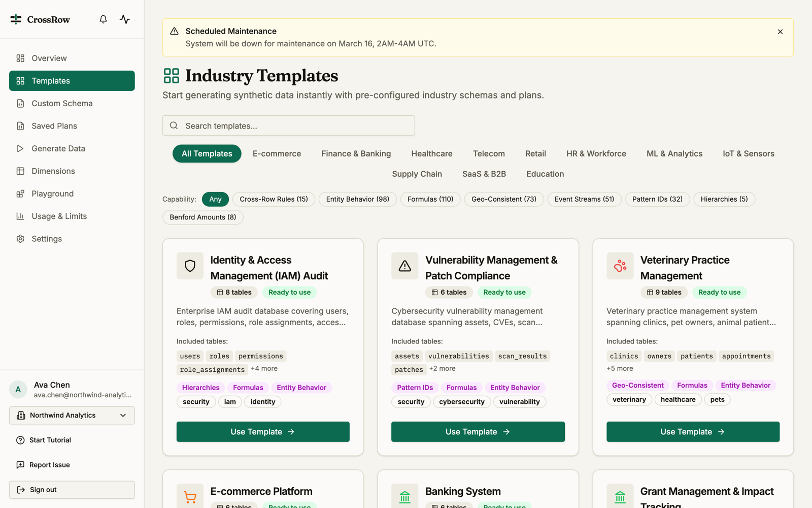Use the Veterinary Practice Management template
This screenshot has width=812, height=508.
[x=693, y=432]
